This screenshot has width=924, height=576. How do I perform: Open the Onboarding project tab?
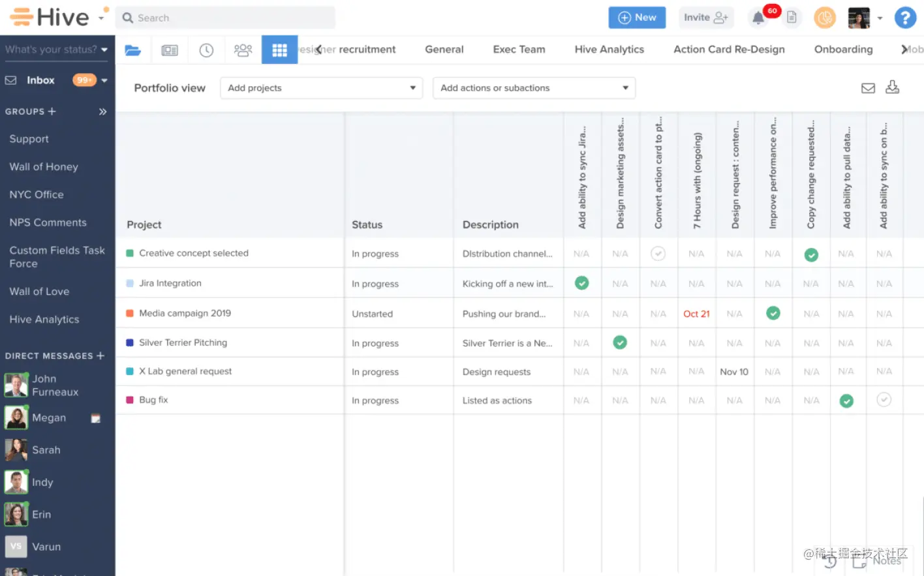843,50
